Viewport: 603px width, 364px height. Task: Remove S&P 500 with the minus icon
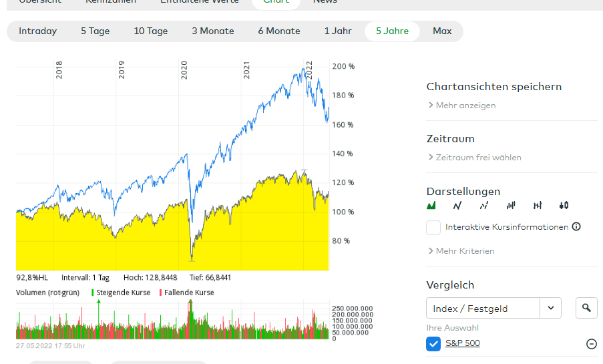point(591,344)
